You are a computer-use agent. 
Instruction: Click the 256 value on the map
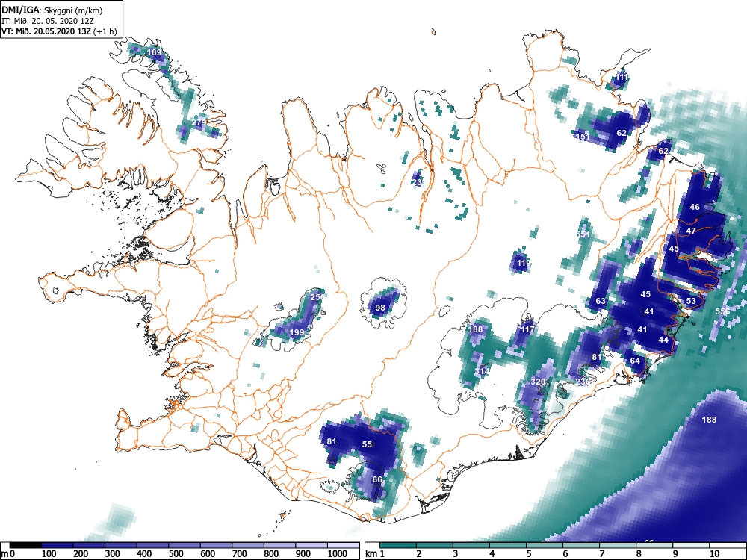tap(317, 296)
